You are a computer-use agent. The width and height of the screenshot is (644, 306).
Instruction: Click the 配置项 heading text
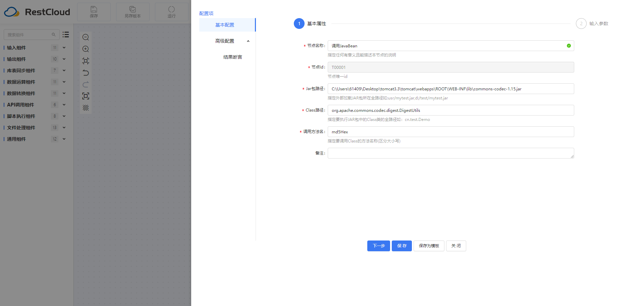pyautogui.click(x=206, y=13)
